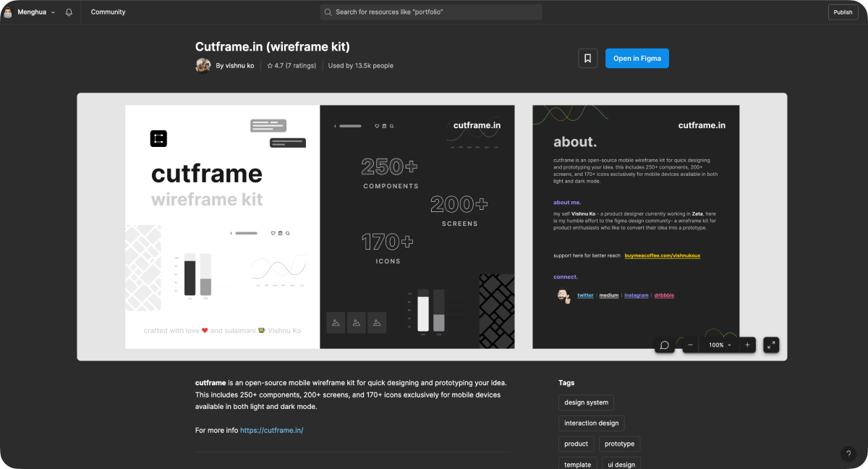This screenshot has width=868, height=469.
Task: Click 200+ SCREENS text in preview
Action: tap(459, 211)
